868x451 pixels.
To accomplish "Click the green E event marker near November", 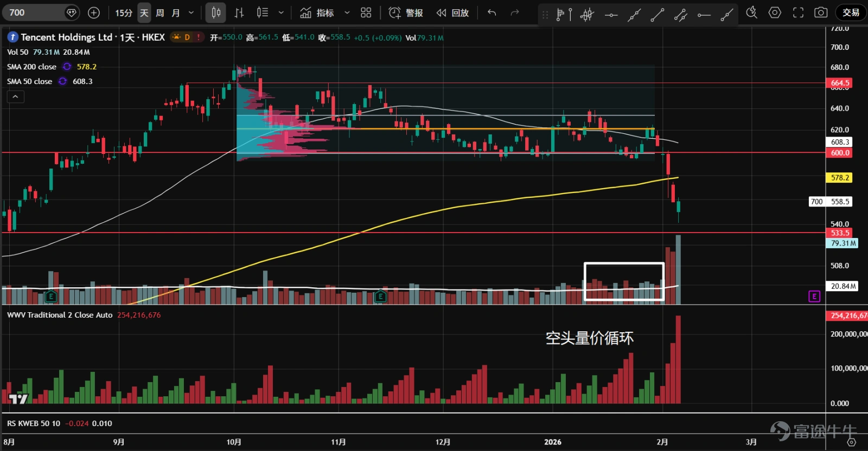I will pyautogui.click(x=380, y=297).
